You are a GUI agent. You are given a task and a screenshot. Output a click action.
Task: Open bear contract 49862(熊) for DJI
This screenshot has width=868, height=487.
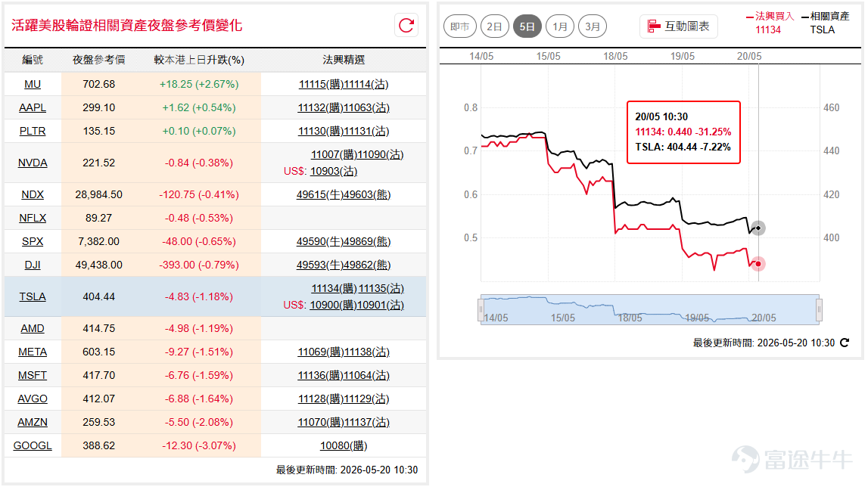367,265
